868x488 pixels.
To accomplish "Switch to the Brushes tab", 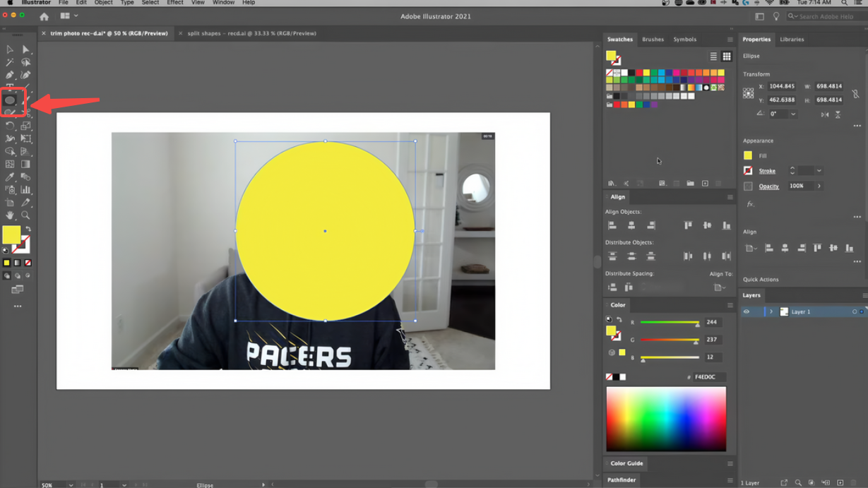I will (653, 40).
